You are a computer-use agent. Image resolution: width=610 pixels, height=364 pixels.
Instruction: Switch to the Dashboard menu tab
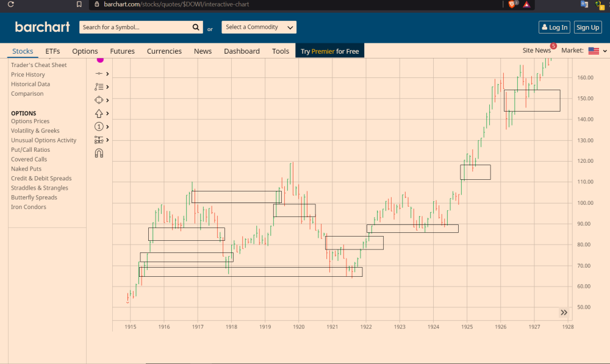pos(242,51)
